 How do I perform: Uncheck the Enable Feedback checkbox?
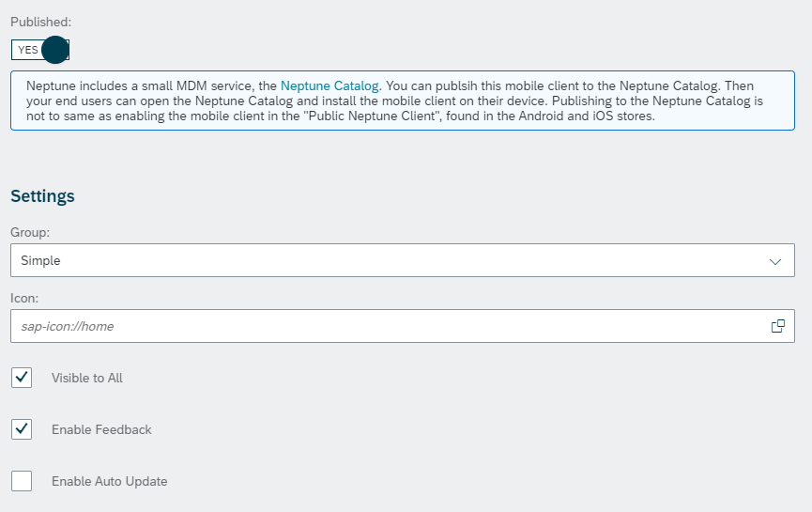[22, 429]
